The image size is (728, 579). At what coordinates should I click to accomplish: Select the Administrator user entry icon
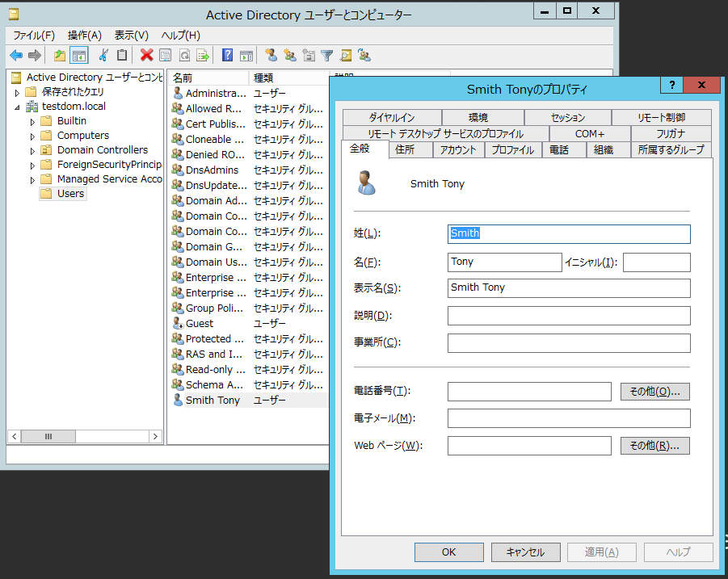tap(178, 93)
